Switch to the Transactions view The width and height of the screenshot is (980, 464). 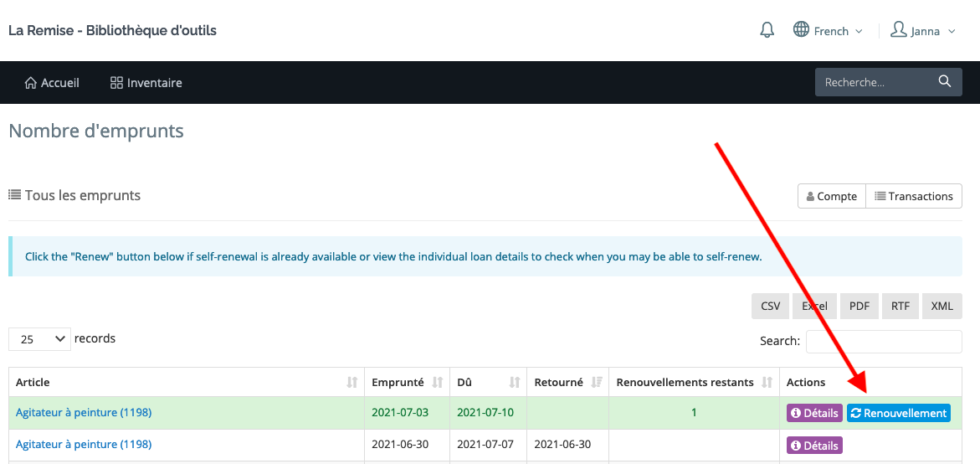pos(913,196)
